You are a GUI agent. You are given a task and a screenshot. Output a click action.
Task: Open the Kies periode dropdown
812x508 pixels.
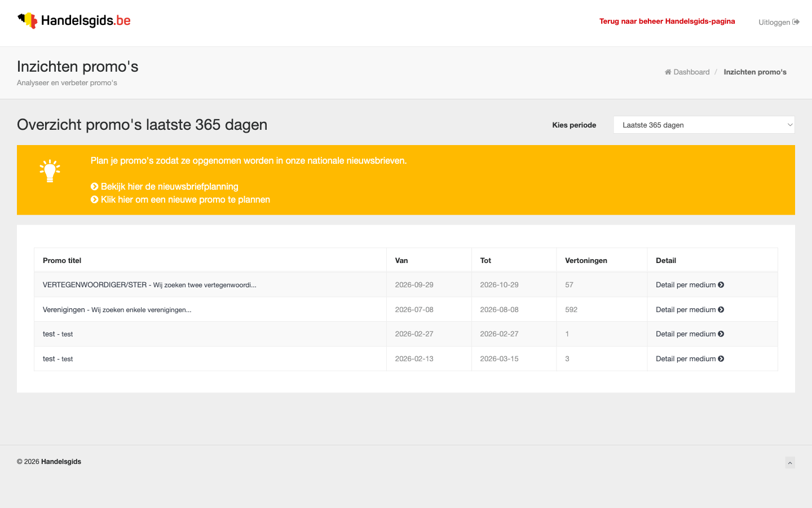point(704,125)
